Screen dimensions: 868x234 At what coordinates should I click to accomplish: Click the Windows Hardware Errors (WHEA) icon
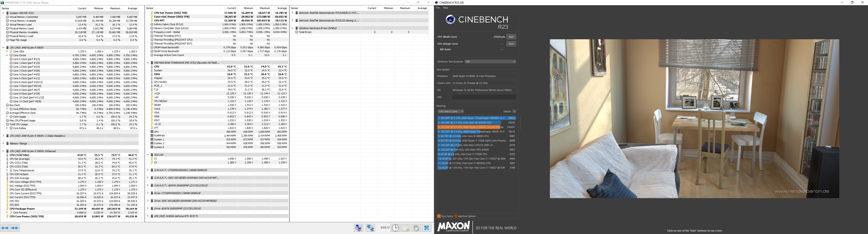pyautogui.click(x=296, y=28)
